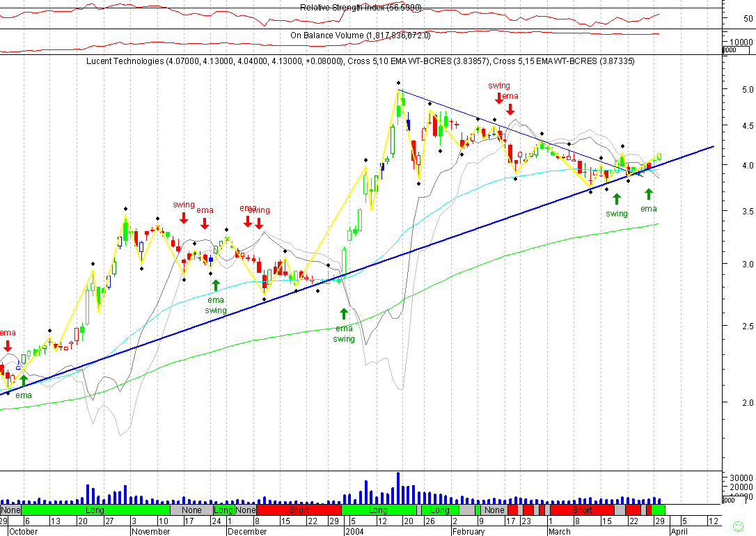Click the 5.0 price axis label
The height and width of the screenshot is (536, 756).
point(748,90)
